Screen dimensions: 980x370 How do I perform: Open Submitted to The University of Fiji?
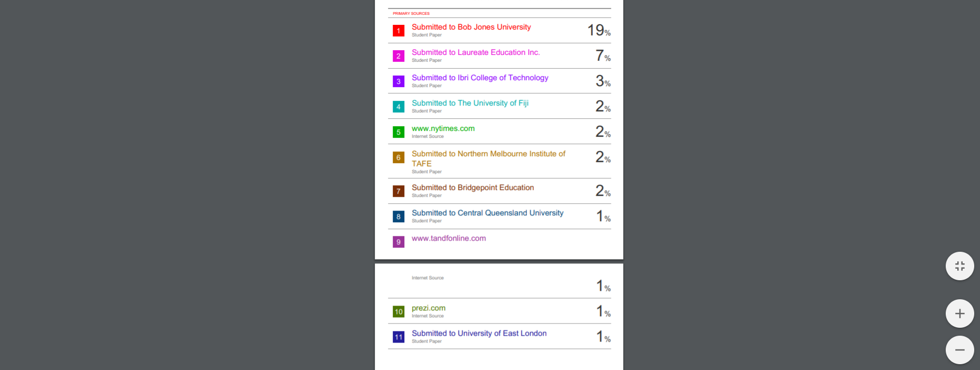pos(470,103)
